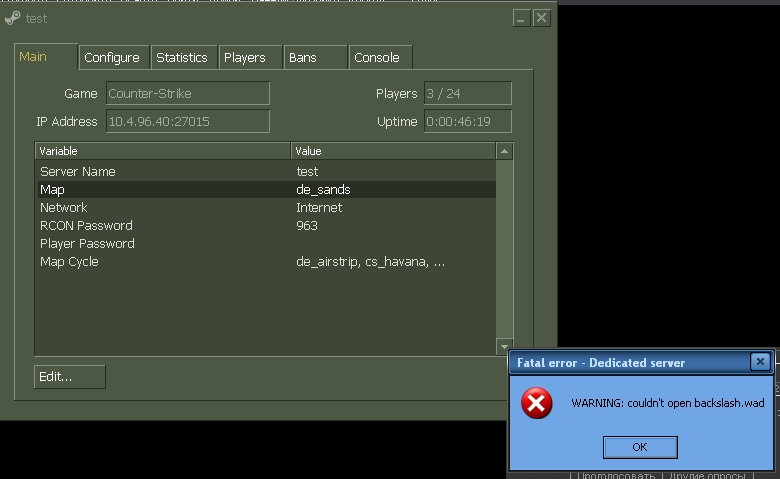Click the 'test' server name value
Screen dimensions: 780x479
(x=307, y=172)
